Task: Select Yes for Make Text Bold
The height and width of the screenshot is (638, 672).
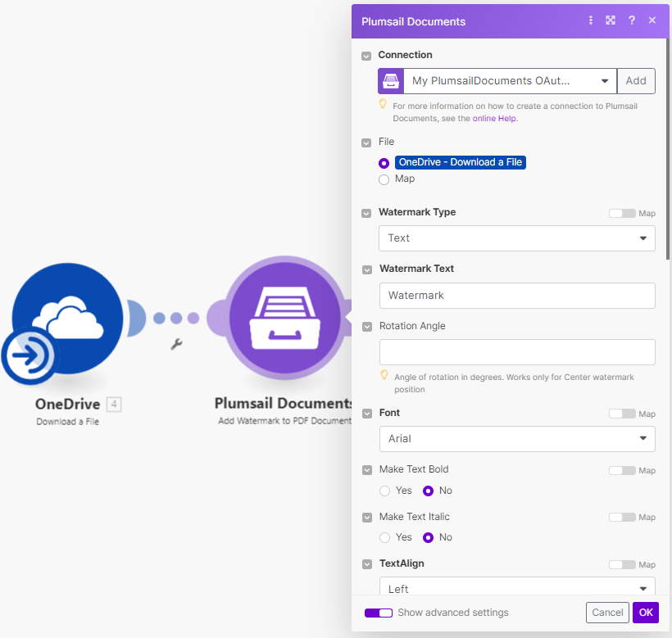Action: click(x=385, y=491)
